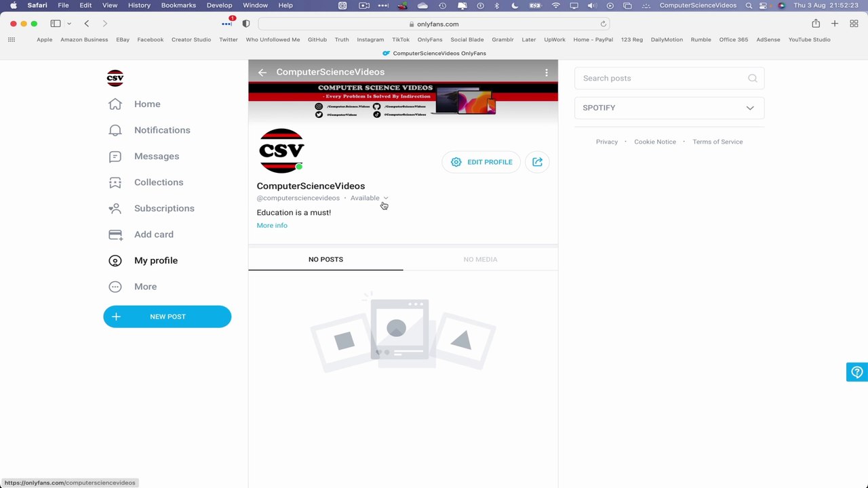Click the Wi-Fi menu bar icon
Image resolution: width=868 pixels, height=488 pixels.
(x=556, y=5)
